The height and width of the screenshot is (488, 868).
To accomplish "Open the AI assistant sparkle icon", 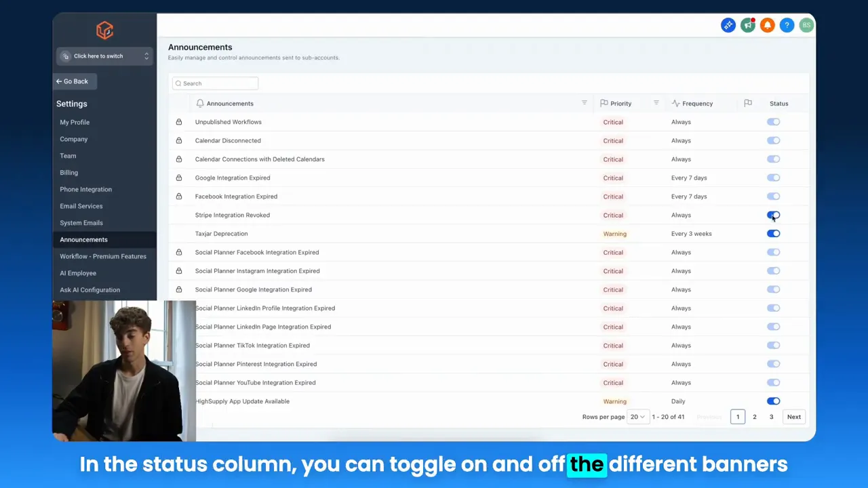I will 728,25.
